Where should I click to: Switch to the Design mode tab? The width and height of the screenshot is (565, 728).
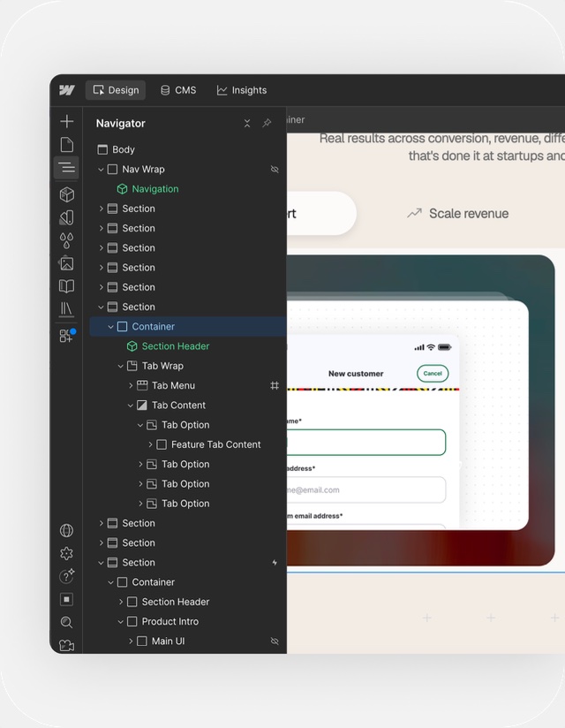[x=116, y=90]
